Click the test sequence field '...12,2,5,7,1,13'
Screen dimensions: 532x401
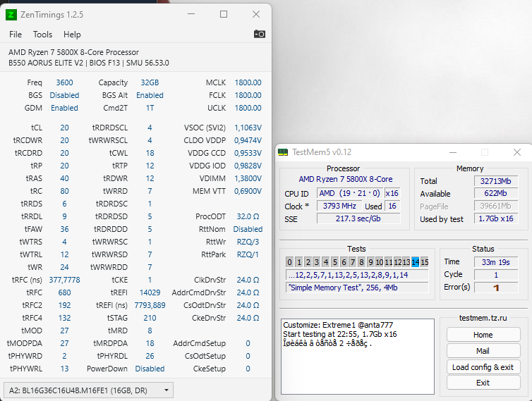(357, 275)
